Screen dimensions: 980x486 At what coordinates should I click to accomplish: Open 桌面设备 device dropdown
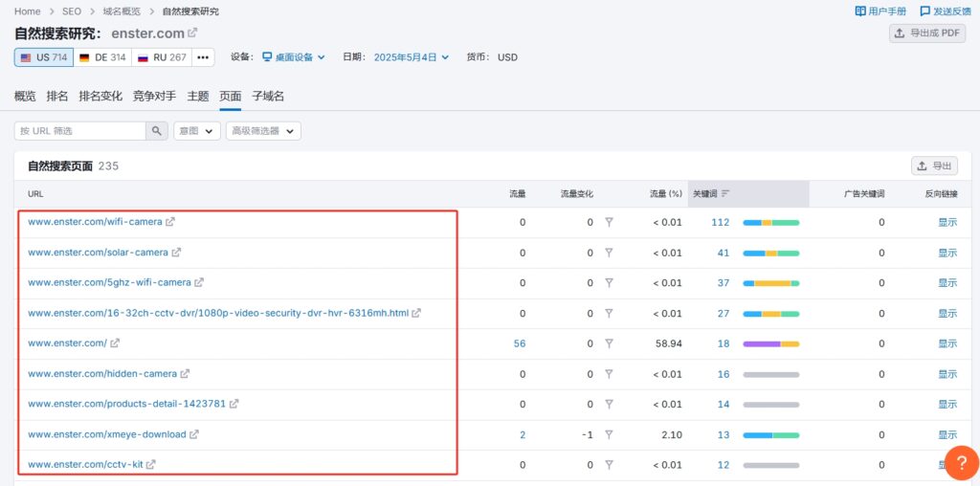294,57
